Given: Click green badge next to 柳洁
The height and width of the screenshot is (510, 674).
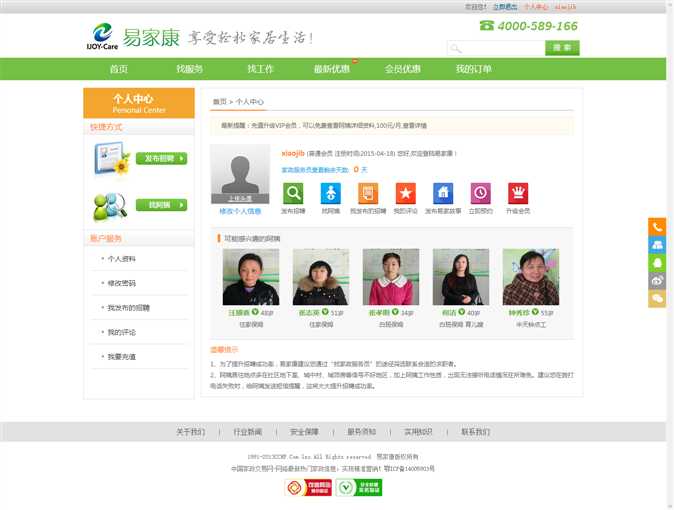Looking at the screenshot, I should point(462,312).
